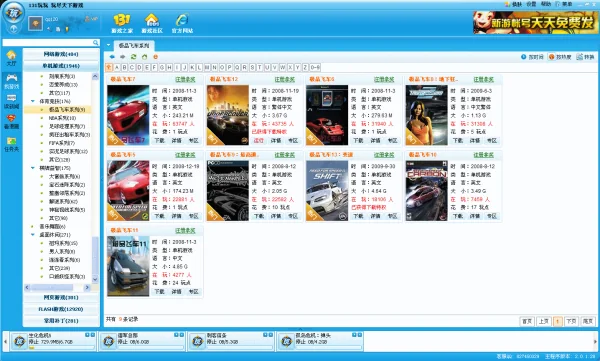Click the download task icon for 刺客信条
Viewport: 600px width, 361px height.
(197, 341)
